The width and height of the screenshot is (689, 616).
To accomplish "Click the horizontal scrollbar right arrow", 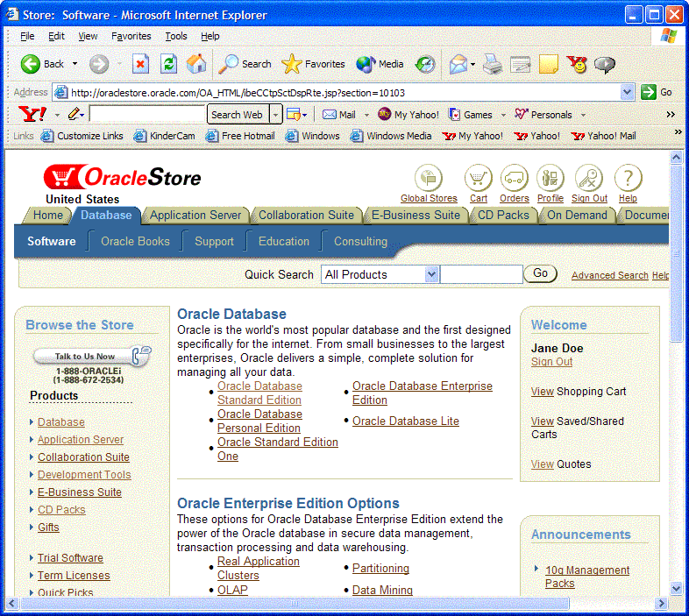I will click(661, 604).
